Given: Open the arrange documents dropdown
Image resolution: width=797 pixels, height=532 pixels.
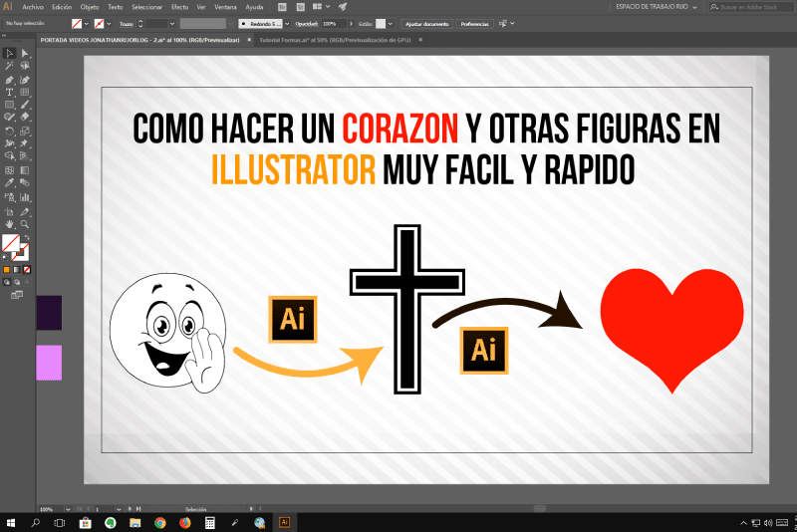Looking at the screenshot, I should pos(328,7).
